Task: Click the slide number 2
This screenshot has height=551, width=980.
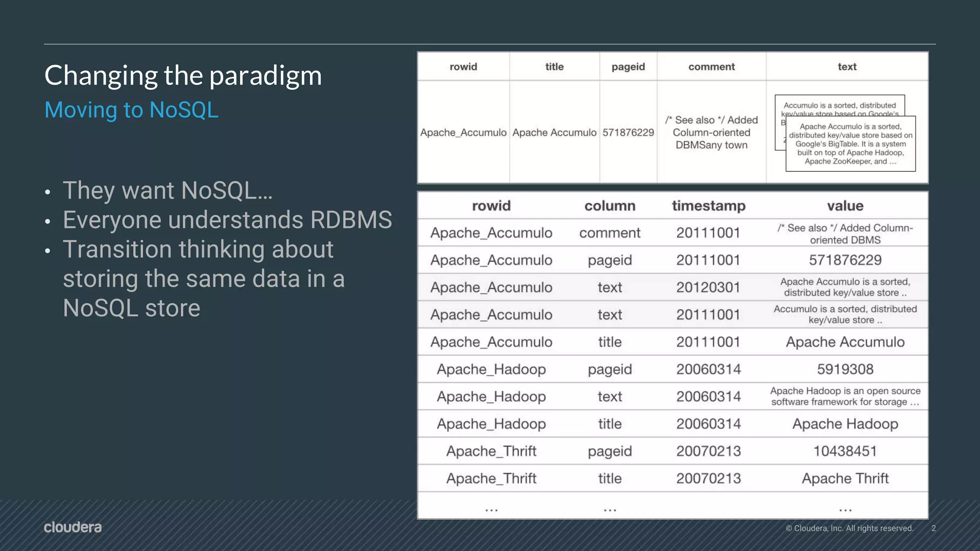Action: pos(933,528)
